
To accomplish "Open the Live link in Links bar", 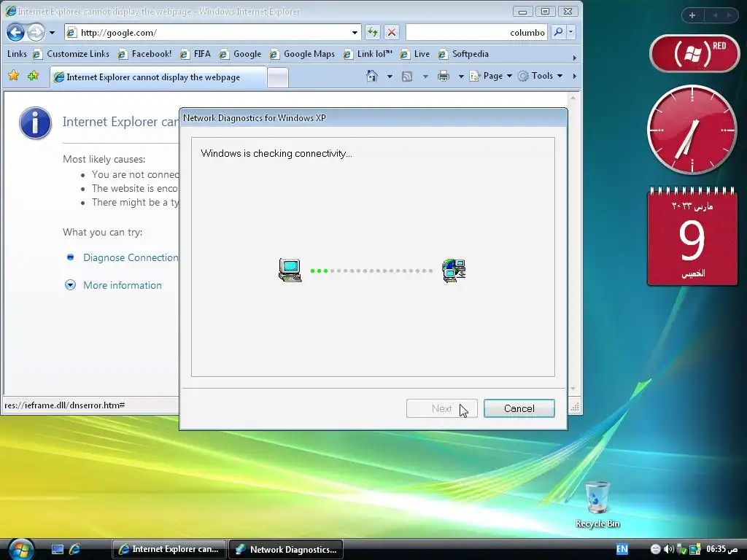I will pyautogui.click(x=415, y=54).
